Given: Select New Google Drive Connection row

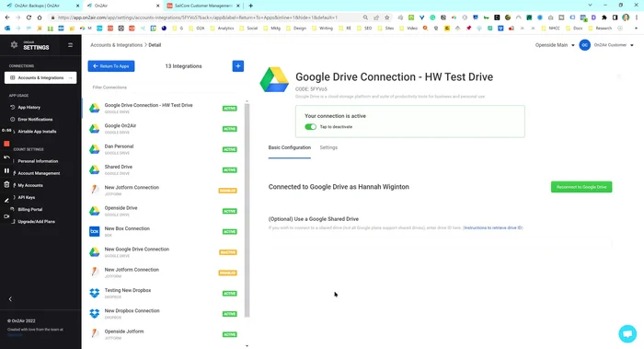Looking at the screenshot, I should 164,252.
